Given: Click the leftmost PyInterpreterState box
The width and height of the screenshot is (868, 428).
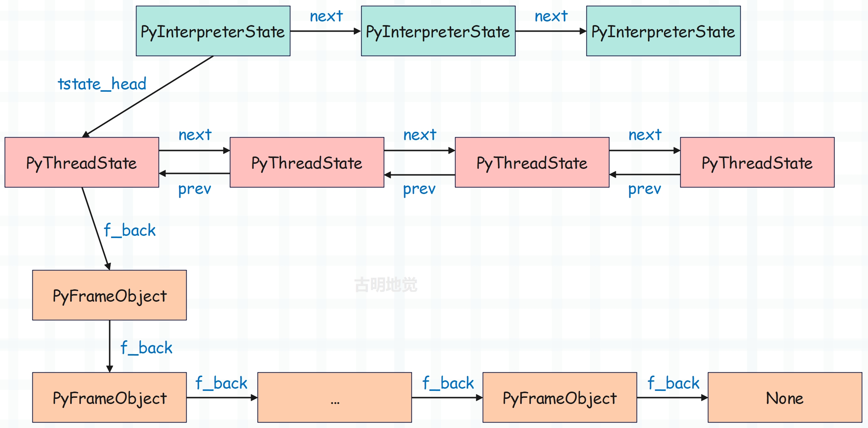Looking at the screenshot, I should (213, 31).
